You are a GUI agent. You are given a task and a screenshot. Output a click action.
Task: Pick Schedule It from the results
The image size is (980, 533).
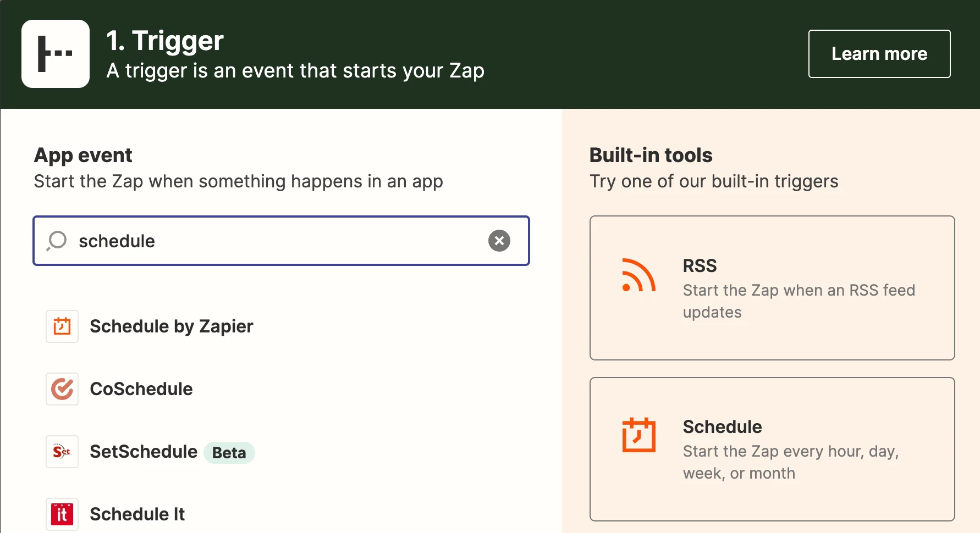point(137,514)
